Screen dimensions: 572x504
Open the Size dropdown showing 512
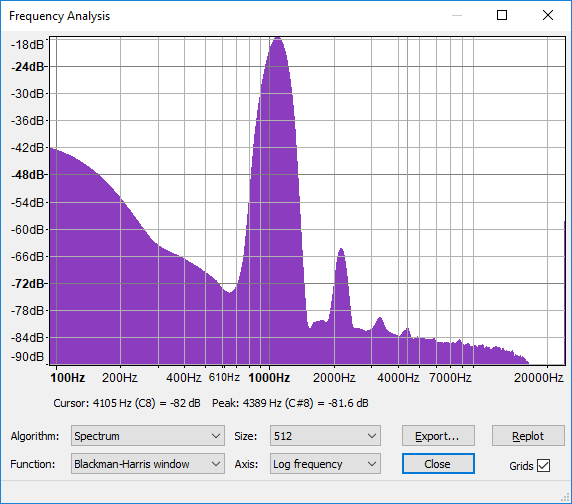pos(325,435)
